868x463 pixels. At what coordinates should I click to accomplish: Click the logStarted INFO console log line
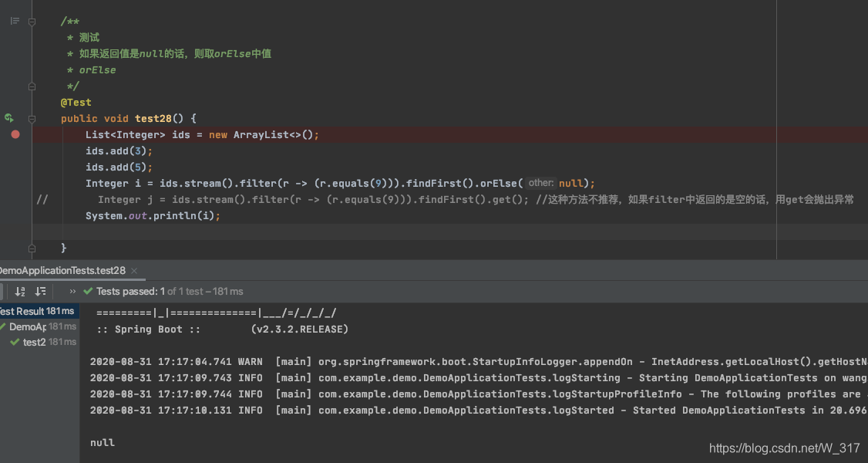[479, 411]
